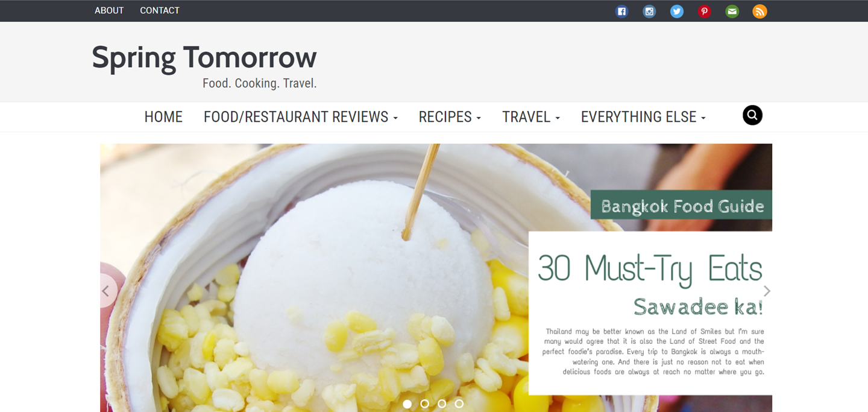Viewport: 868px width, 412px height.
Task: Open search with the black magnifier icon
Action: point(752,115)
